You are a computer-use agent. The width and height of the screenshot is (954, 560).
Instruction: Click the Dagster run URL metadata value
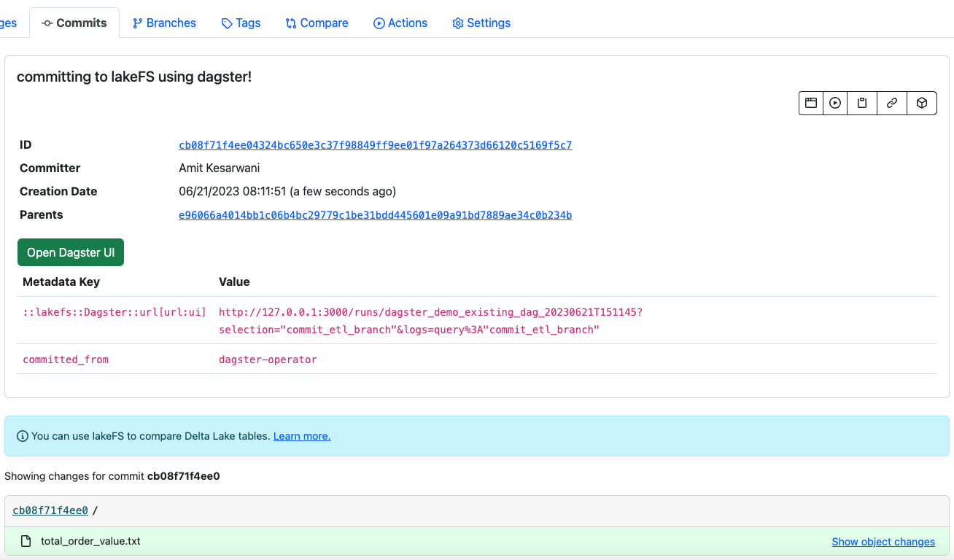pos(431,321)
